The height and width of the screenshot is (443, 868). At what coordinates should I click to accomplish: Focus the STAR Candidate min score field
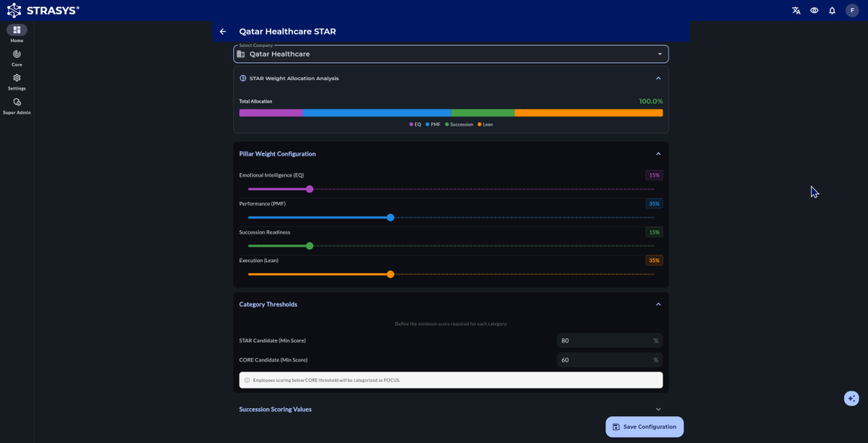click(610, 340)
